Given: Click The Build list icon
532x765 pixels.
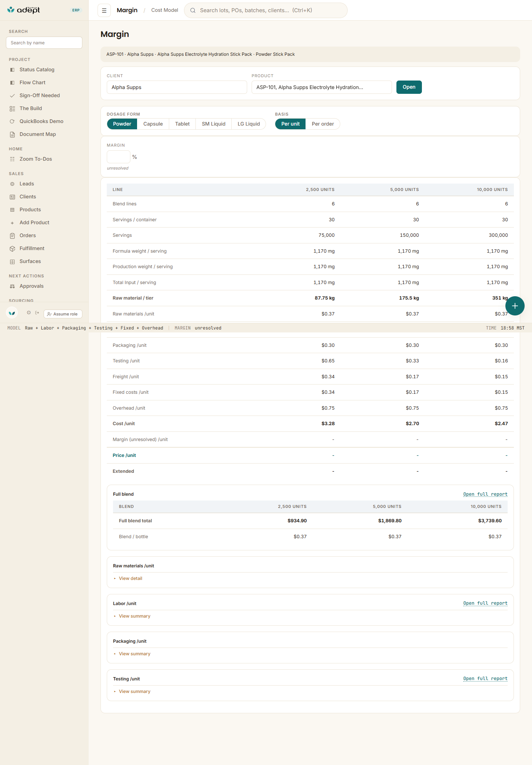Looking at the screenshot, I should click(12, 109).
